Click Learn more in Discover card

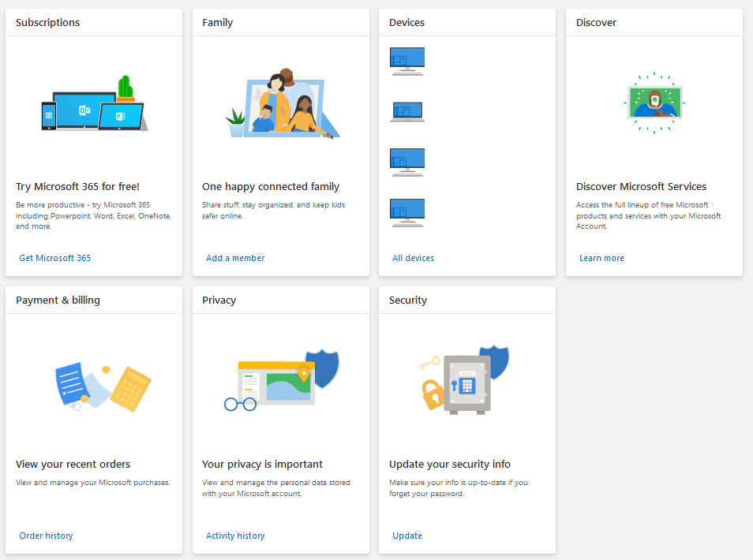coord(601,258)
